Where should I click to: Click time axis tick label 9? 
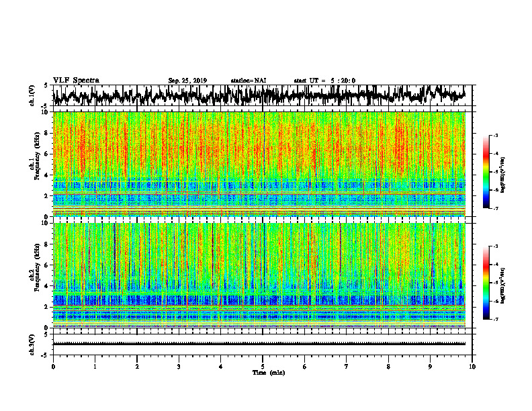tap(430, 367)
